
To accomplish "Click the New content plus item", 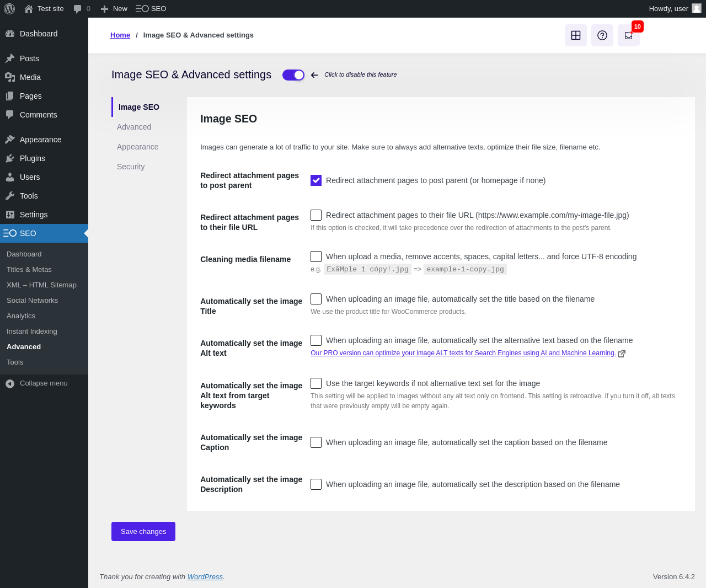I will click(114, 9).
